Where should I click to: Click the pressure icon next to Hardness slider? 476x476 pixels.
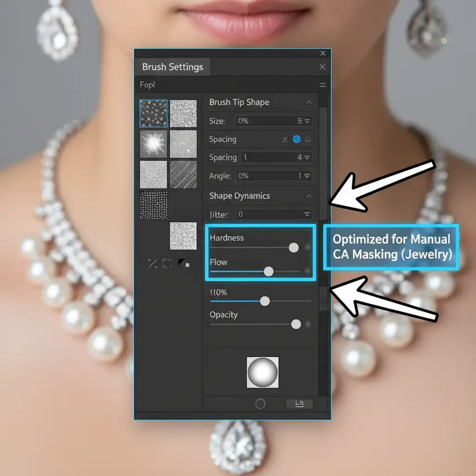click(x=307, y=247)
